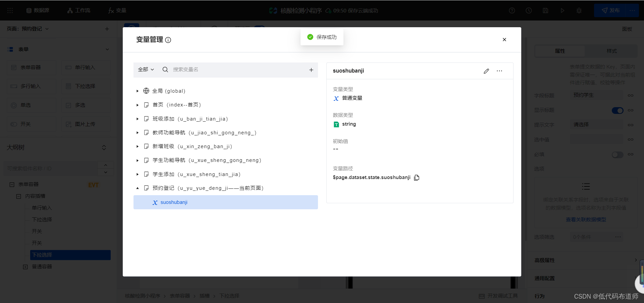This screenshot has height=303, width=644.
Task: Select the highlighted 下拉选择 outline item
Action: point(70,255)
